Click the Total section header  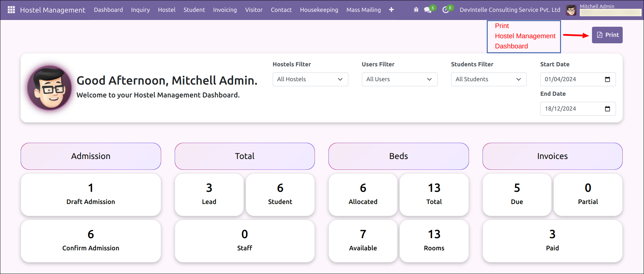coord(245,156)
